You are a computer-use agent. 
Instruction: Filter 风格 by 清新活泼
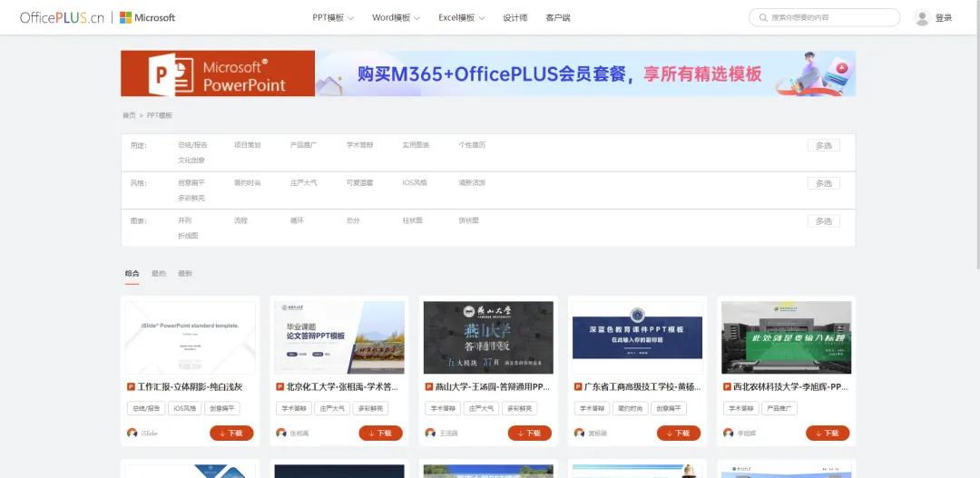[472, 183]
